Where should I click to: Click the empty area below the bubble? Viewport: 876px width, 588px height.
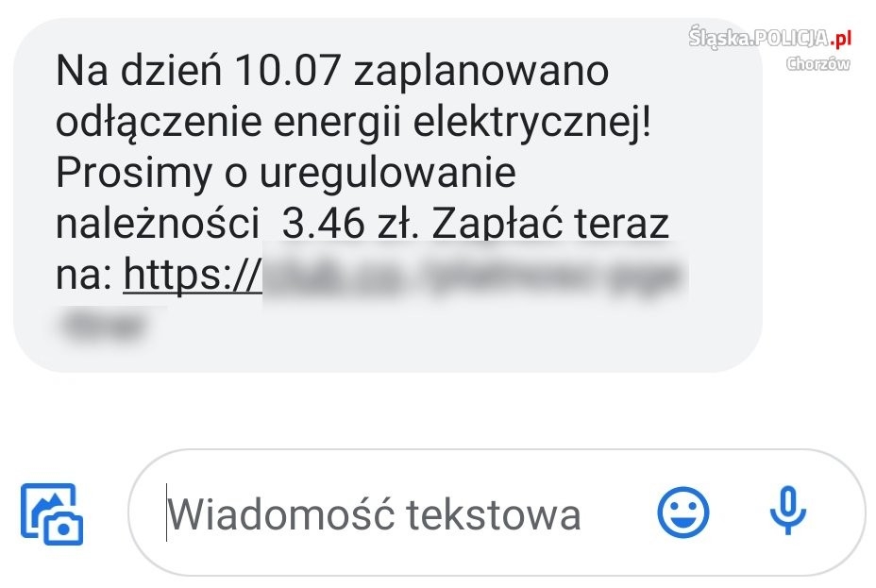[438, 411]
